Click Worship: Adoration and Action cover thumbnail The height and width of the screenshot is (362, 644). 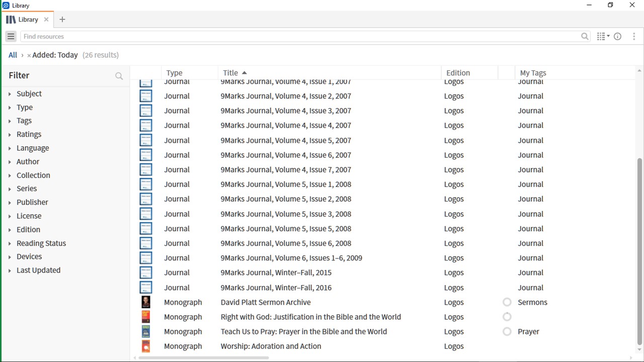coord(146,346)
